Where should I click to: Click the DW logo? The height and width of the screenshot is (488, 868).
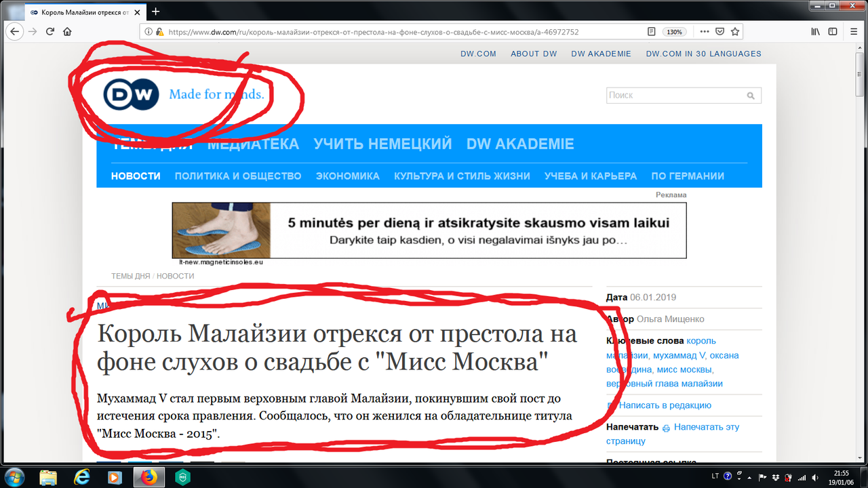[x=131, y=94]
